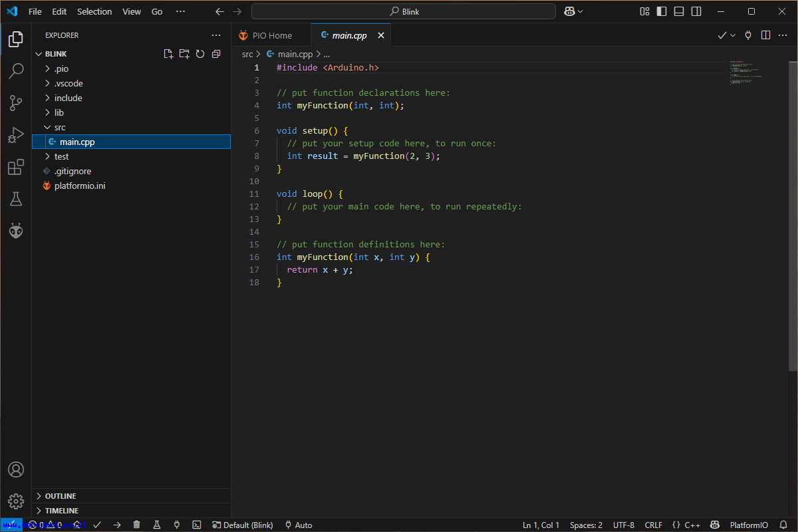Open the Testing flask view in the activity bar
This screenshot has height=532, width=798.
pyautogui.click(x=16, y=199)
